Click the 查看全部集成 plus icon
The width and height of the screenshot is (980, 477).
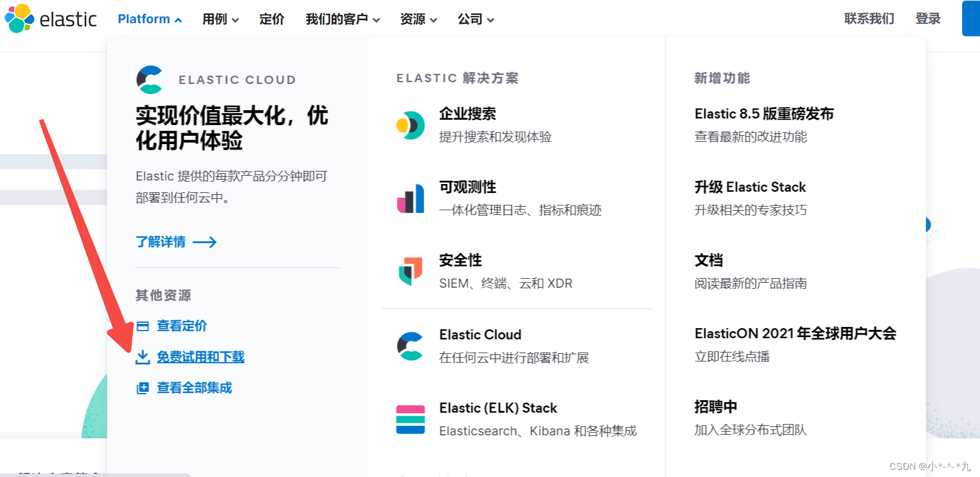tap(143, 388)
